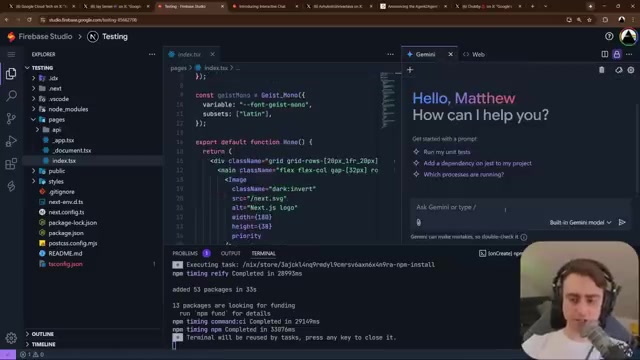
Task: Open Built-in Gemini model dropdown
Action: point(580,222)
